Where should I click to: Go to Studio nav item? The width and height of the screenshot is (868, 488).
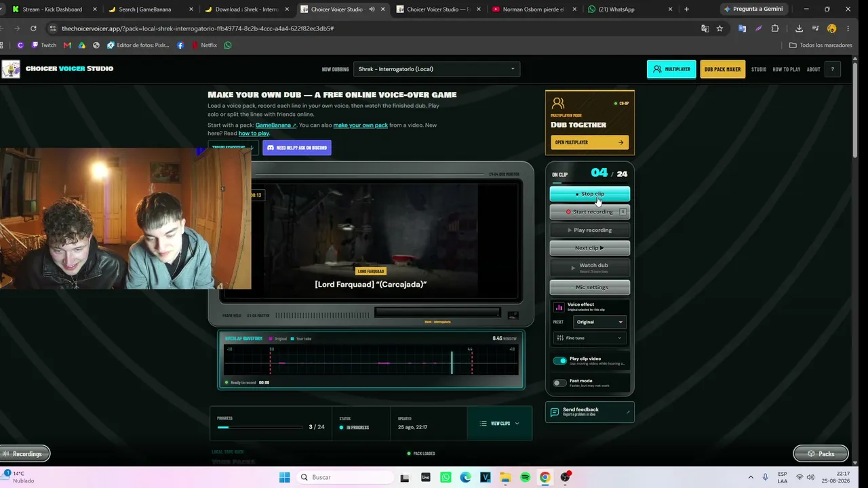click(759, 69)
